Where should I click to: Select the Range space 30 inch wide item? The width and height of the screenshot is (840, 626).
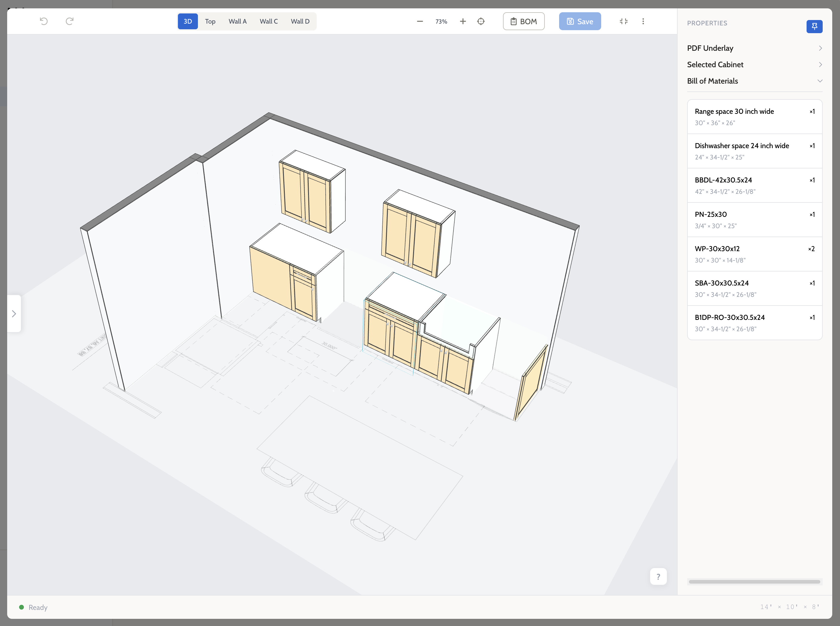pyautogui.click(x=754, y=117)
